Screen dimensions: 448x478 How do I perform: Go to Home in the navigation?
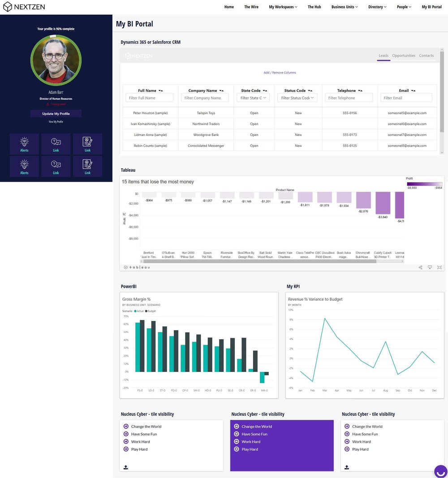229,7
